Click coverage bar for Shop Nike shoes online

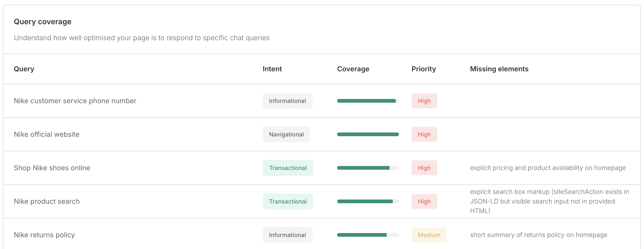point(368,168)
